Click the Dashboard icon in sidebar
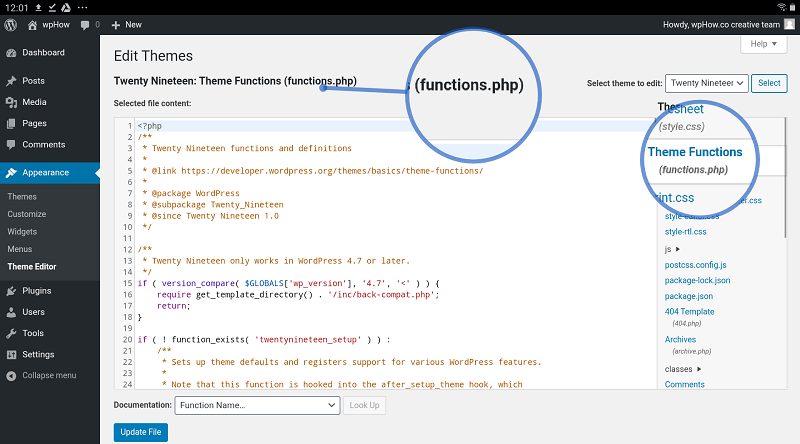800x444 pixels. pos(11,53)
